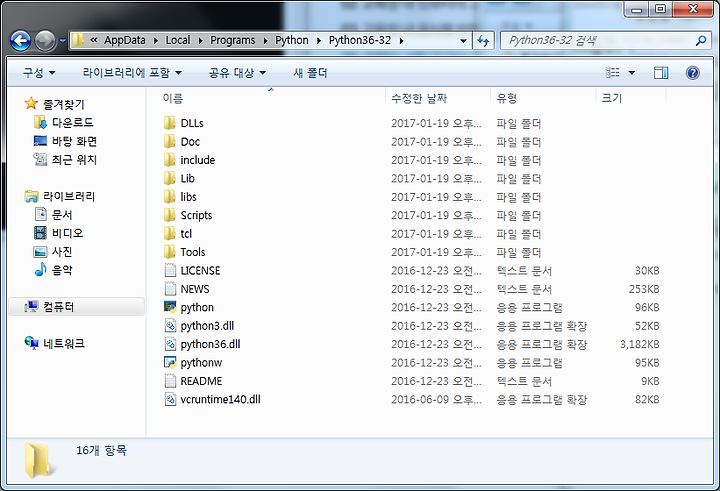Expand subfolders arrow after AppData
Viewport: 720px width, 491px height.
click(156, 40)
